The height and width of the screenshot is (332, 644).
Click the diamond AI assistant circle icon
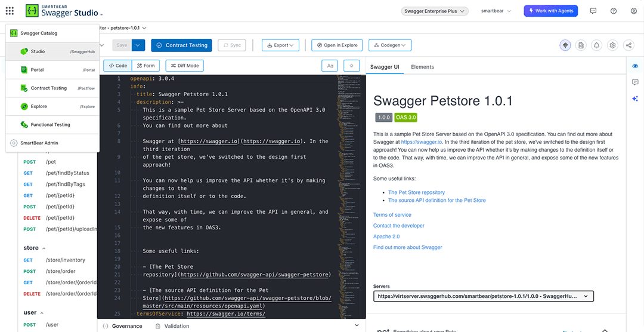click(x=565, y=45)
